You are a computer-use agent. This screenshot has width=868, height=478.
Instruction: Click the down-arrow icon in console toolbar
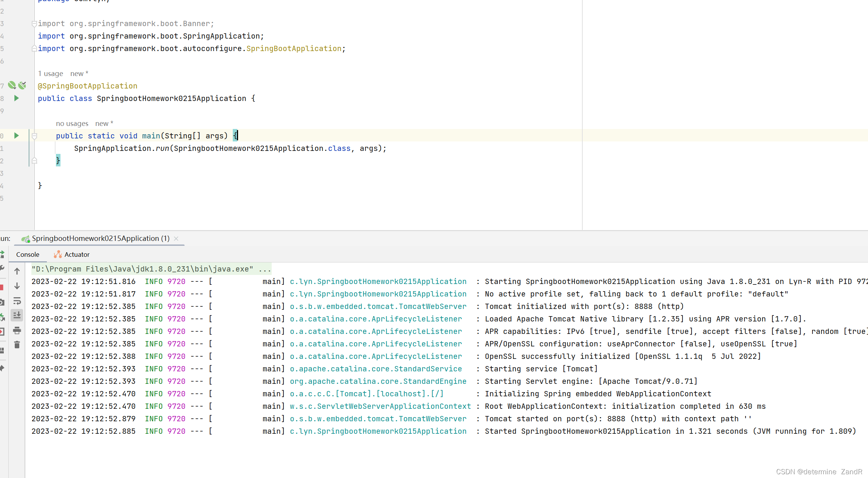(x=17, y=286)
